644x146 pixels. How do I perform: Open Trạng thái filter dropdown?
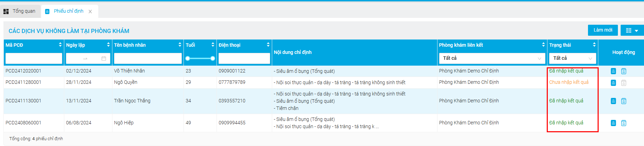[x=573, y=58]
